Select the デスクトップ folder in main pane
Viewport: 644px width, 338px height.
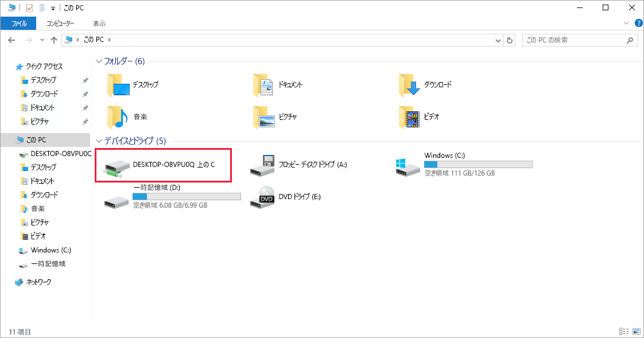pyautogui.click(x=133, y=85)
